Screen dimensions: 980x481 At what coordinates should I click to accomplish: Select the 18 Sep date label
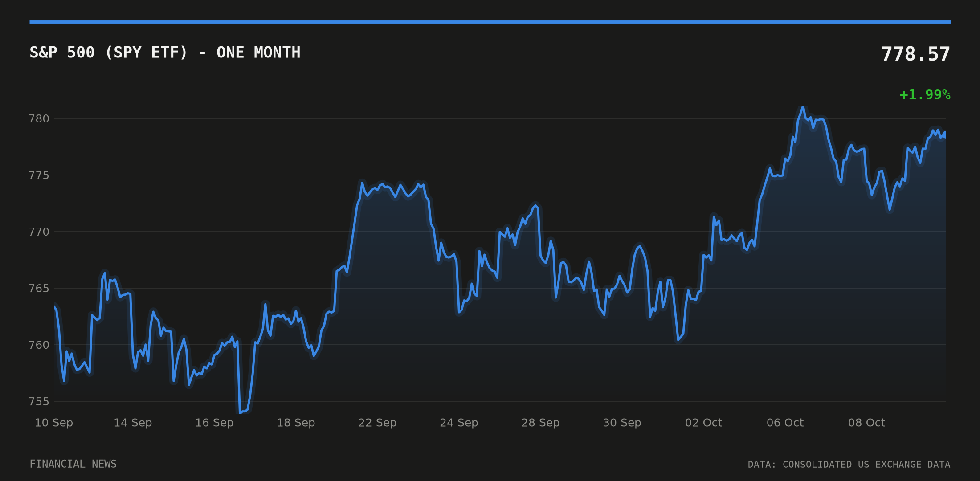[296, 423]
